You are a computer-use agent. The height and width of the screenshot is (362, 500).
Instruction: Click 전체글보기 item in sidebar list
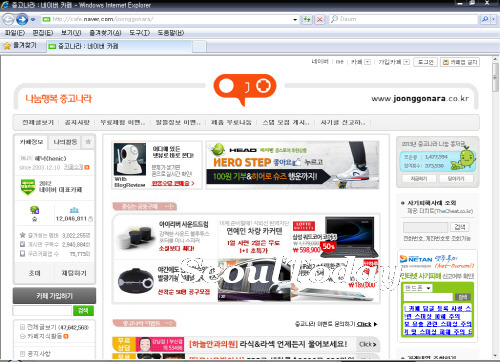pos(54,327)
